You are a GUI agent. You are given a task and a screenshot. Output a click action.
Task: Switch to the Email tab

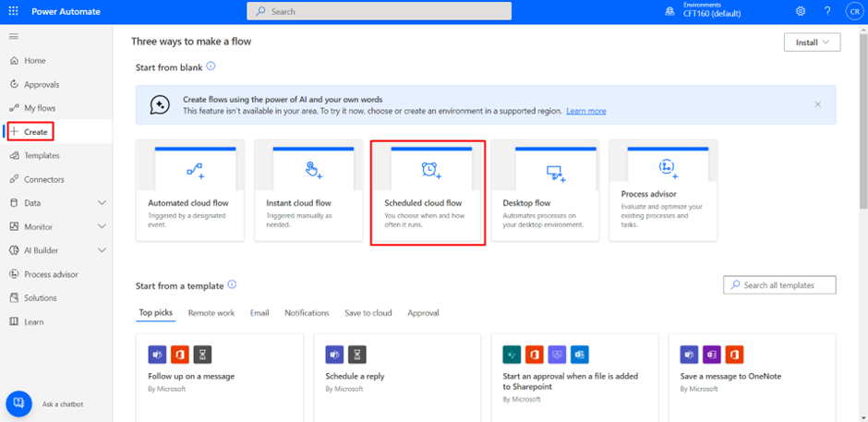point(259,313)
